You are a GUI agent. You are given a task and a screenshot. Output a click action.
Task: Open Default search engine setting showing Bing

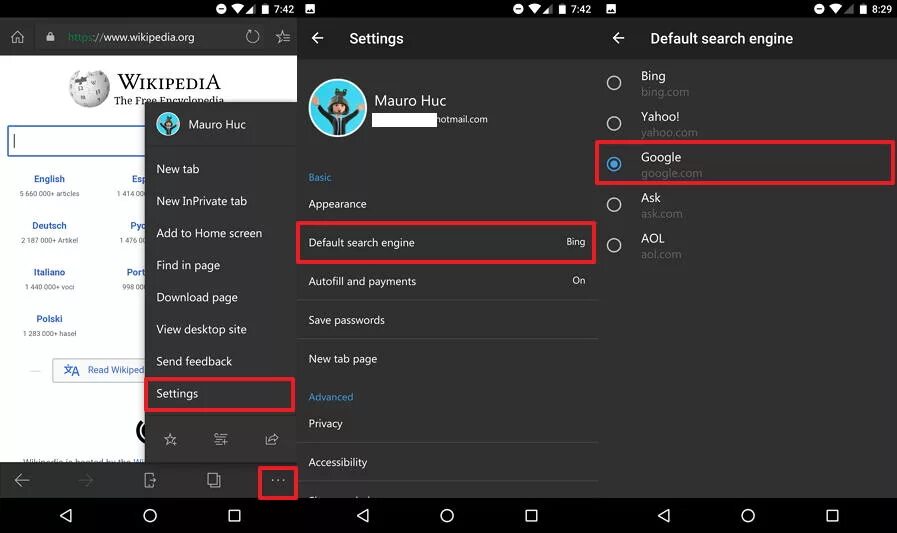[446, 242]
